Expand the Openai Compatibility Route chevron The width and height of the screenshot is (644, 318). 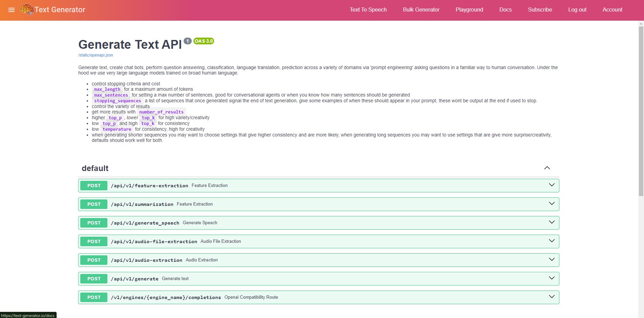pyautogui.click(x=552, y=297)
